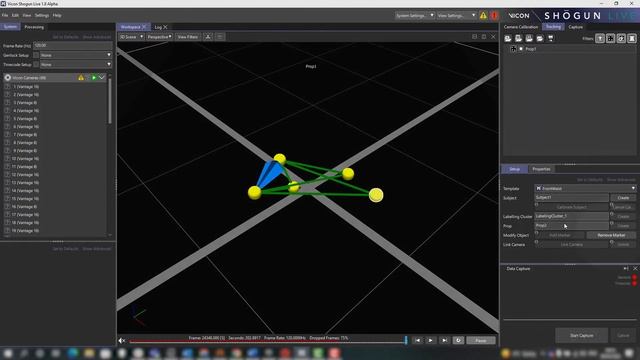
Task: Close the Data Capture panel
Action: [635, 269]
